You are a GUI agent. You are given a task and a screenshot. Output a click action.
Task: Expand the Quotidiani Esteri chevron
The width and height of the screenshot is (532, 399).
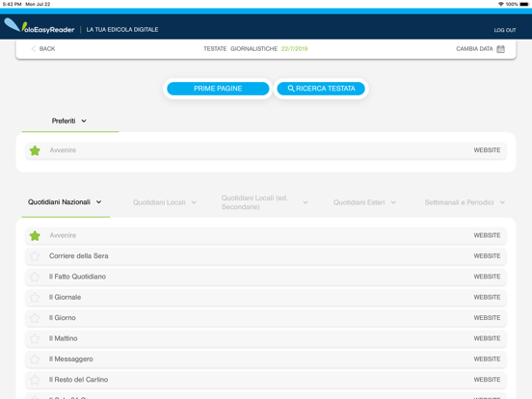coord(393,202)
